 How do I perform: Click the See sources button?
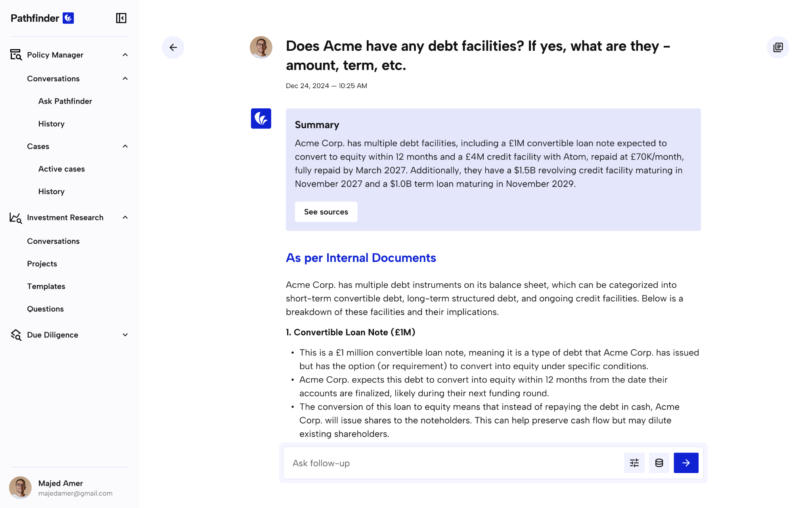[x=326, y=212]
